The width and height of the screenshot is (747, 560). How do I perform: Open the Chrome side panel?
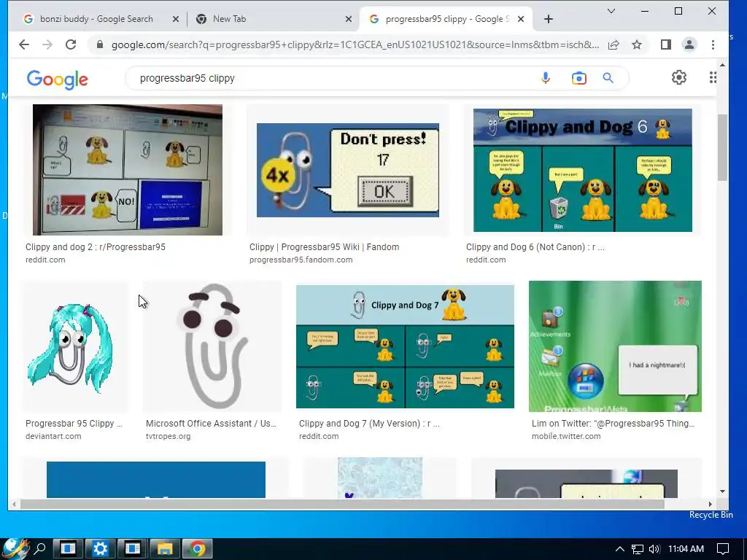pyautogui.click(x=665, y=44)
